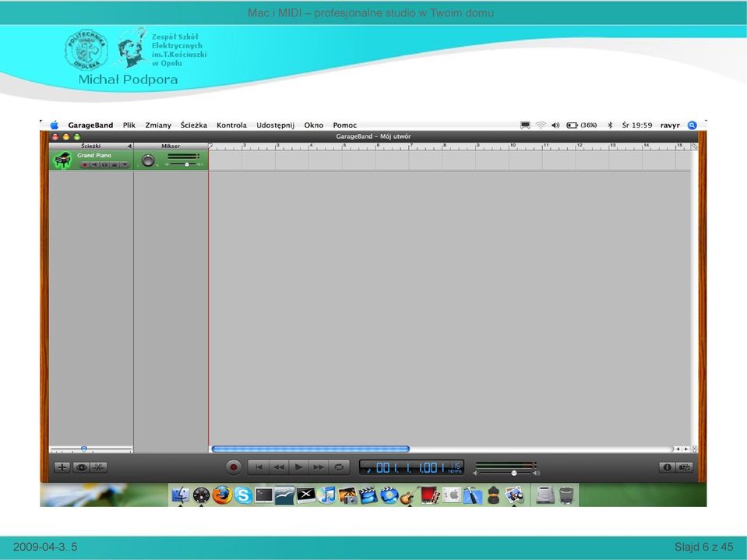Open the Wi-Fi status menu
The image size is (747, 560).
pyautogui.click(x=541, y=125)
